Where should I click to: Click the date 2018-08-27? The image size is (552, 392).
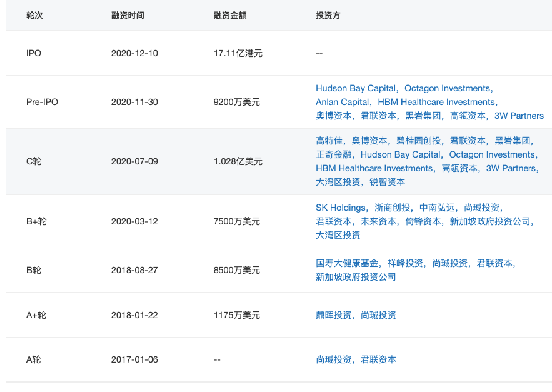click(134, 270)
